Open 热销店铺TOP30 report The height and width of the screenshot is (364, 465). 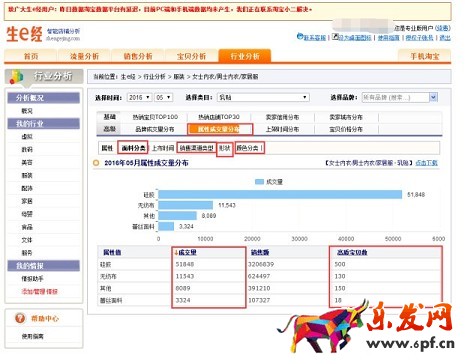(219, 117)
